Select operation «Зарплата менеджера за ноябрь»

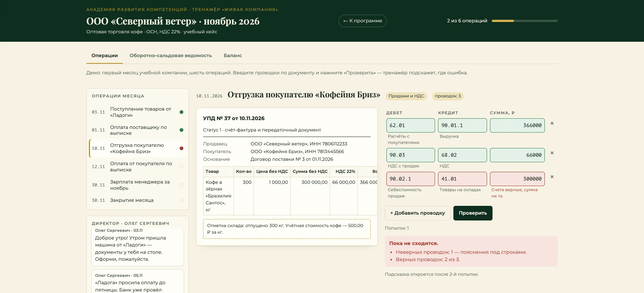click(x=138, y=185)
